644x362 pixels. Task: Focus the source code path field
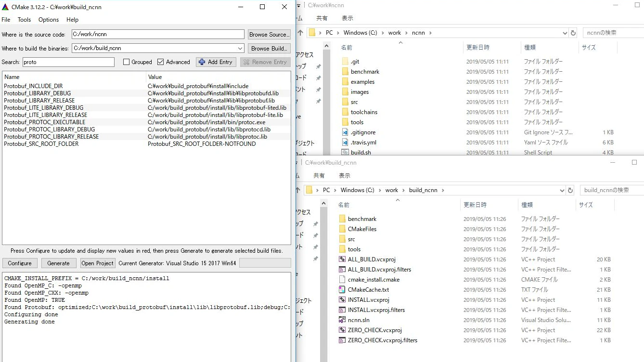158,35
